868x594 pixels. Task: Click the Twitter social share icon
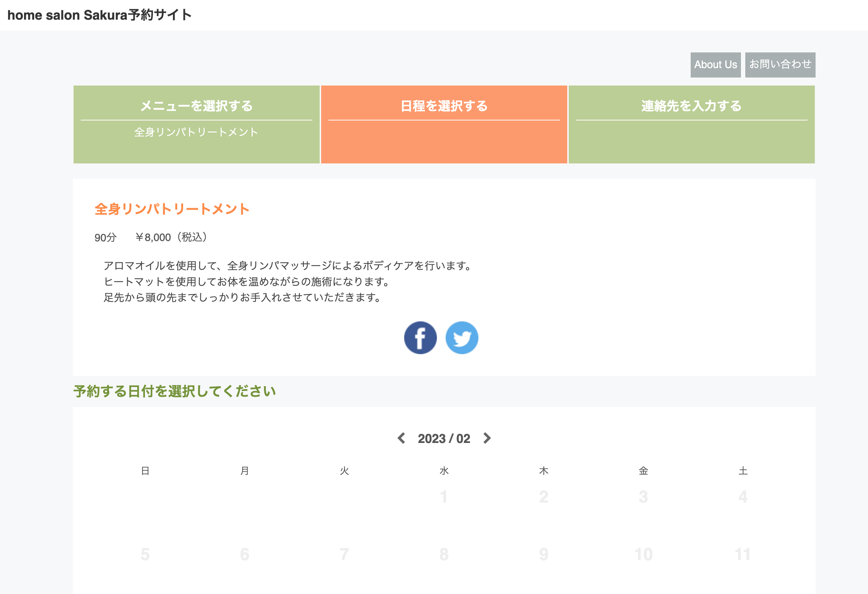[462, 337]
